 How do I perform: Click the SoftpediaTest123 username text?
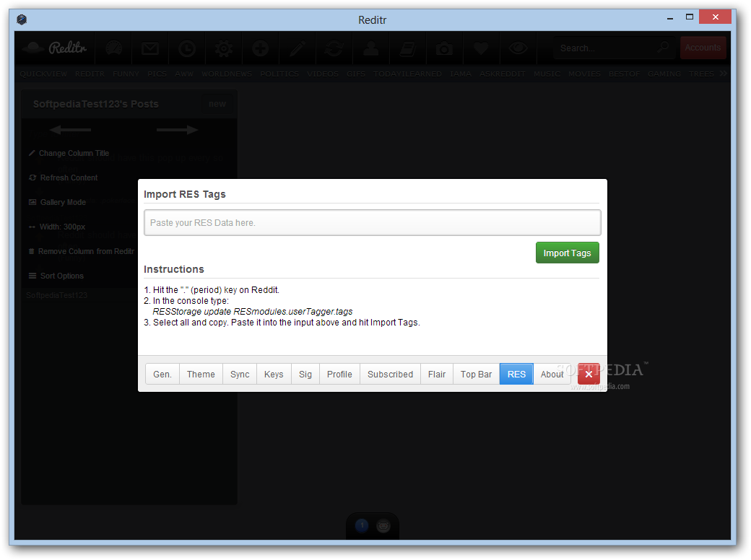[x=57, y=295]
